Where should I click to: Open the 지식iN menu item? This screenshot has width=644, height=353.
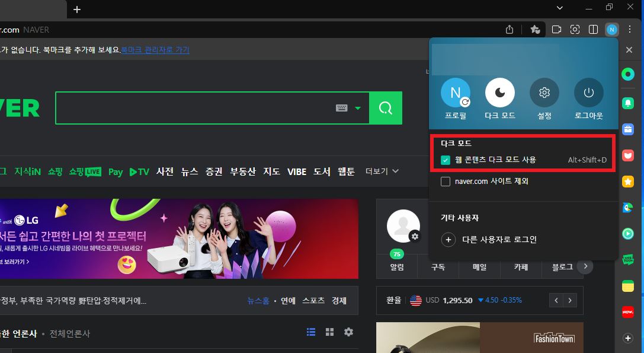coord(27,171)
